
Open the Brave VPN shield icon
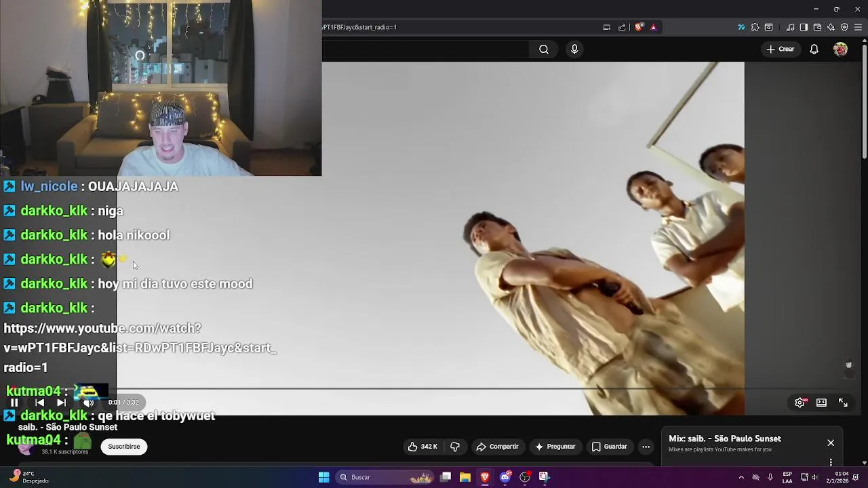[844, 27]
